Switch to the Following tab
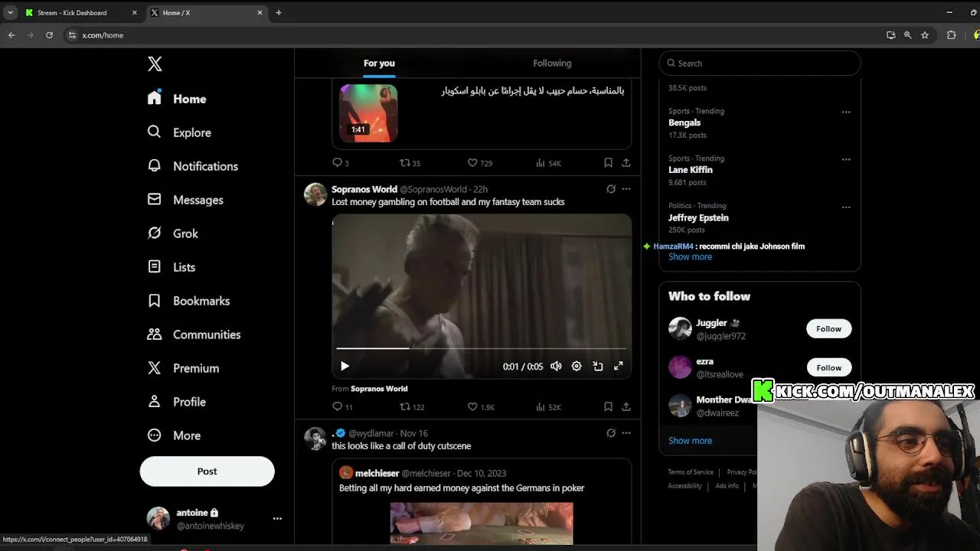This screenshot has width=980, height=551. (552, 64)
